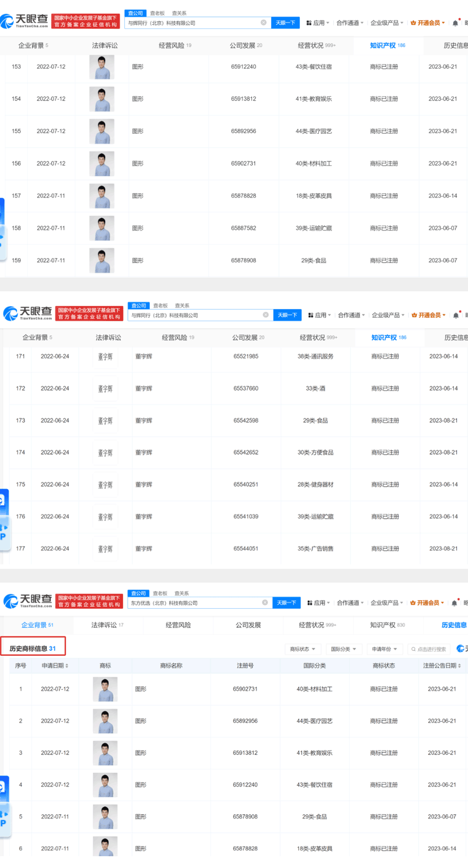Sort by the 注册公告日期 column arrows
The width and height of the screenshot is (468, 868).
click(x=460, y=666)
